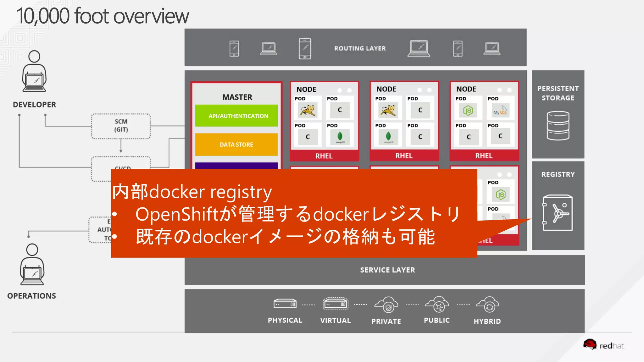Click the MySQL pod icon
The height and width of the screenshot is (362, 644).
(500, 111)
